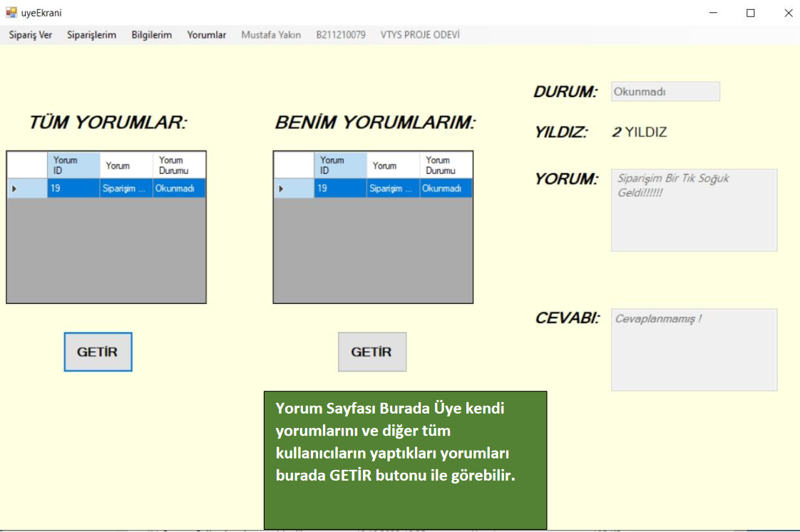
Task: Click the YORUM text box
Action: (694, 210)
